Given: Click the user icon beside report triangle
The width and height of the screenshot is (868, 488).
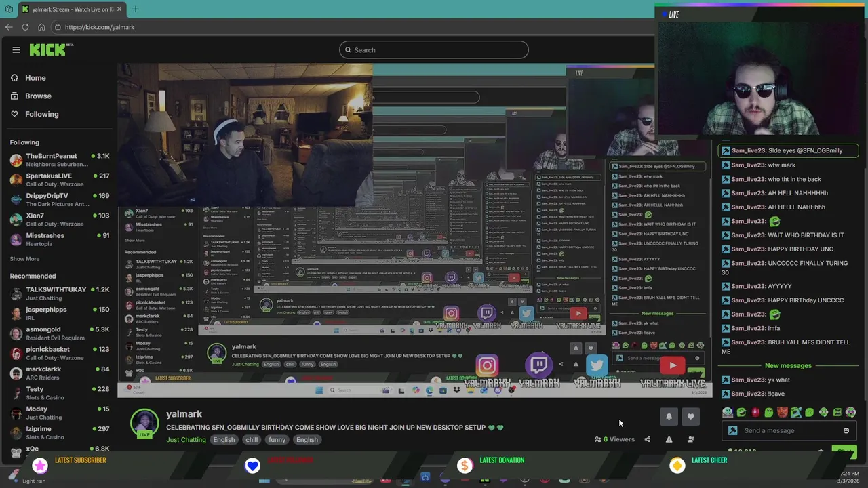Looking at the screenshot, I should tap(690, 439).
